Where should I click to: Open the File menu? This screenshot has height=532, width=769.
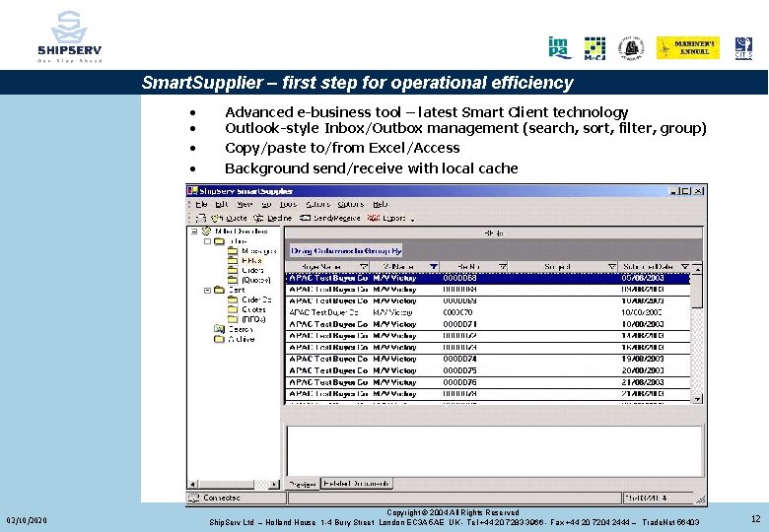(x=201, y=204)
